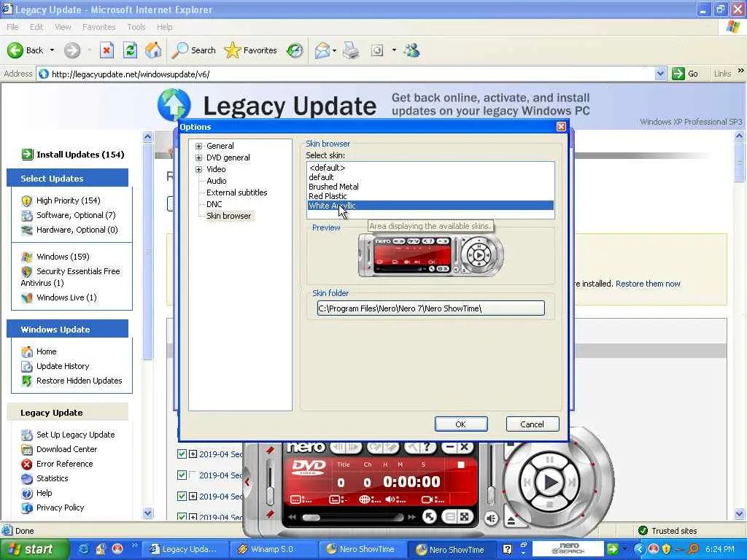Show hidden system tray icons arrow
747x560 pixels.
639,549
